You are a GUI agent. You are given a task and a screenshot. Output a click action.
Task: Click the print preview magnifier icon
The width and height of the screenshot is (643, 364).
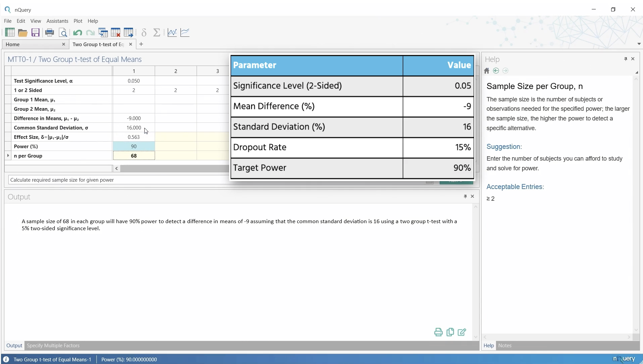pos(63,32)
